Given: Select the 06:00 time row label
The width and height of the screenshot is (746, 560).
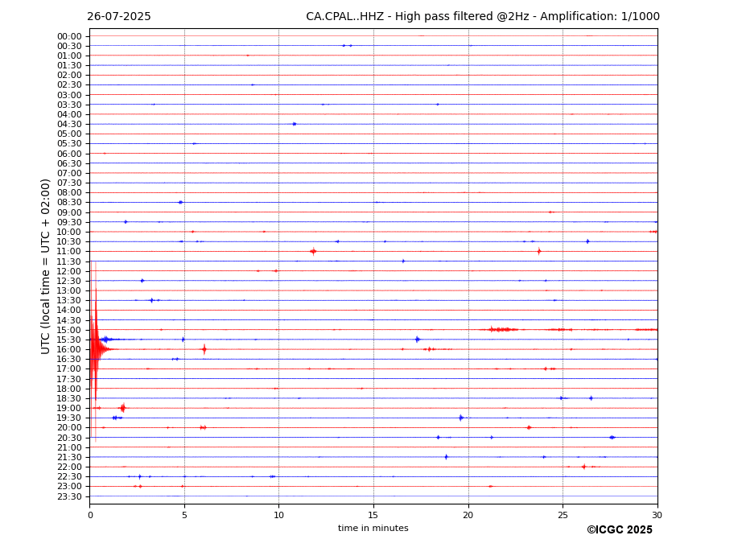Looking at the screenshot, I should tap(69, 154).
